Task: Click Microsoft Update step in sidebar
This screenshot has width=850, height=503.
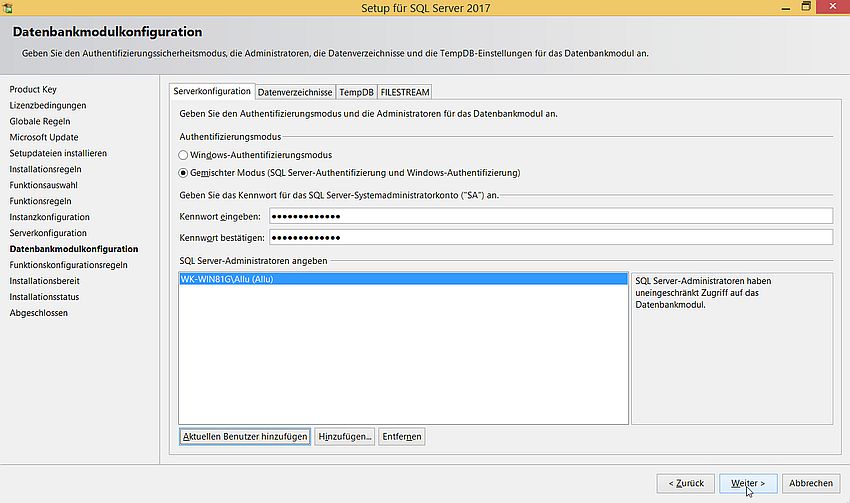Action: tap(44, 137)
